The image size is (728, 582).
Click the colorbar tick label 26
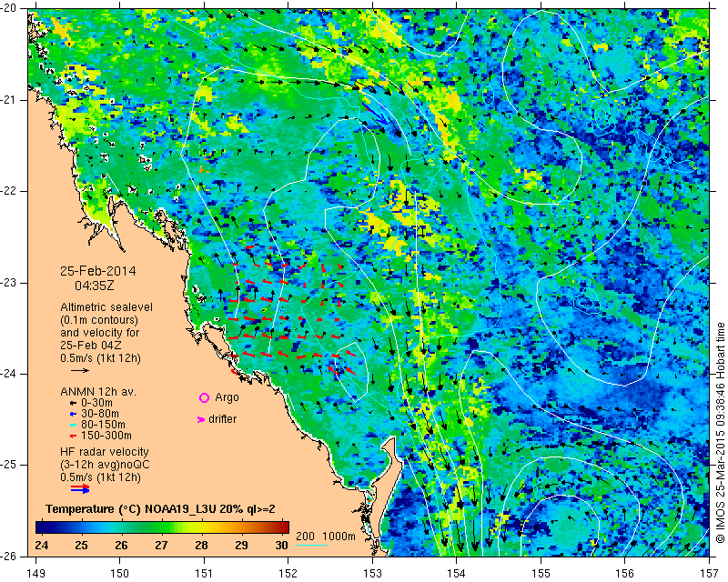pyautogui.click(x=121, y=545)
